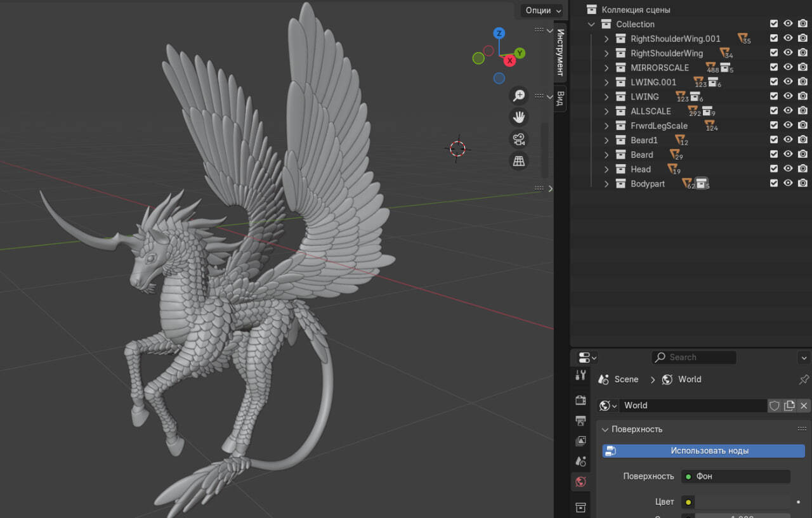
Task: Click the orange mesh icon on Head row
Action: [x=673, y=169]
